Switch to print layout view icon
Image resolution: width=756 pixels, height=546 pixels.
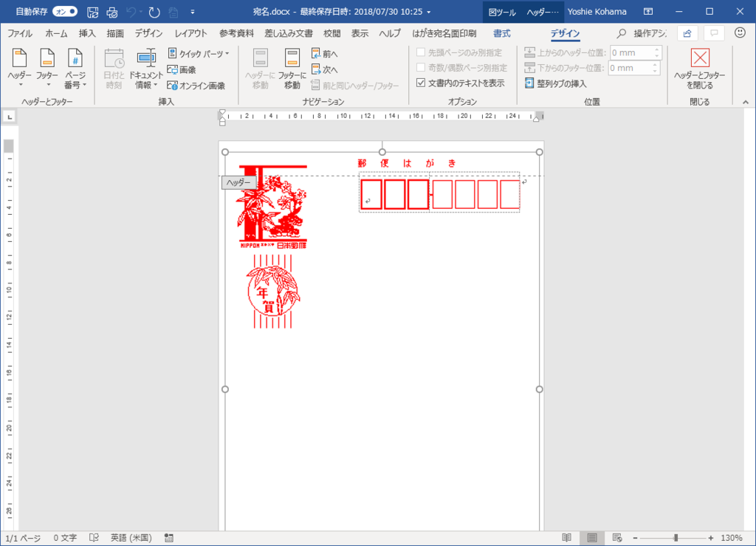[x=592, y=538]
